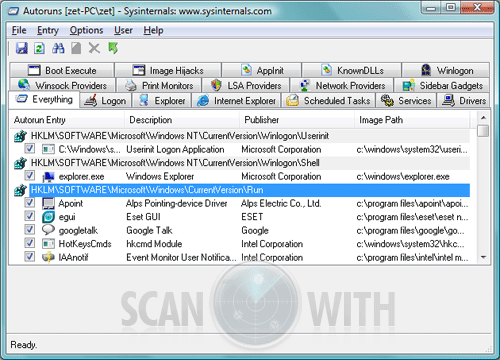Click the IAAnotif entry icon
500x360 pixels.
(48, 257)
